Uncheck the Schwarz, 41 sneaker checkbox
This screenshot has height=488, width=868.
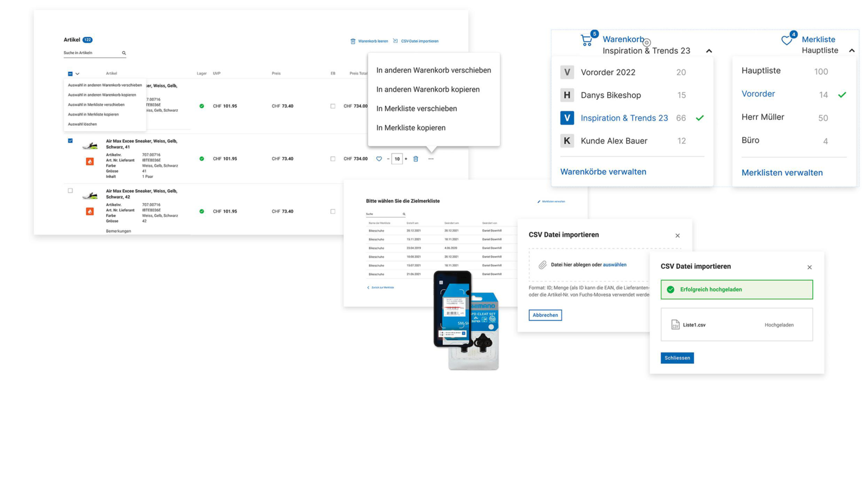(70, 141)
